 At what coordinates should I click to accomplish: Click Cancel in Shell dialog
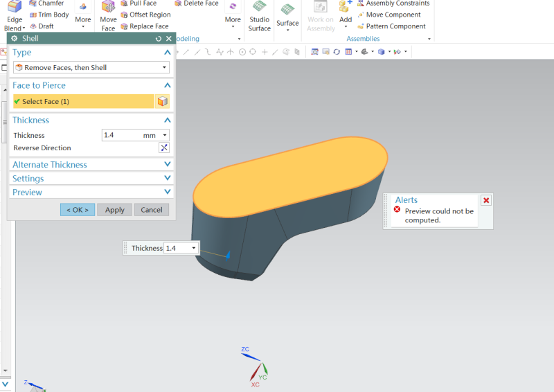tap(152, 210)
